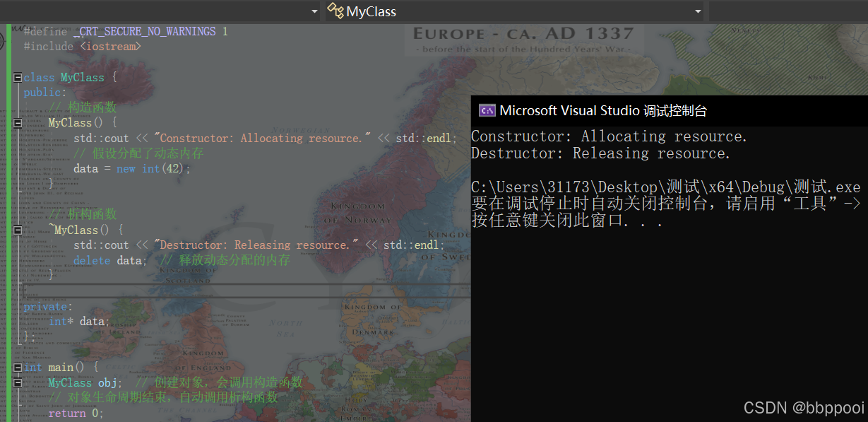868x422 pixels.
Task: Click the console path line ending 测试.exe
Action: click(x=666, y=187)
